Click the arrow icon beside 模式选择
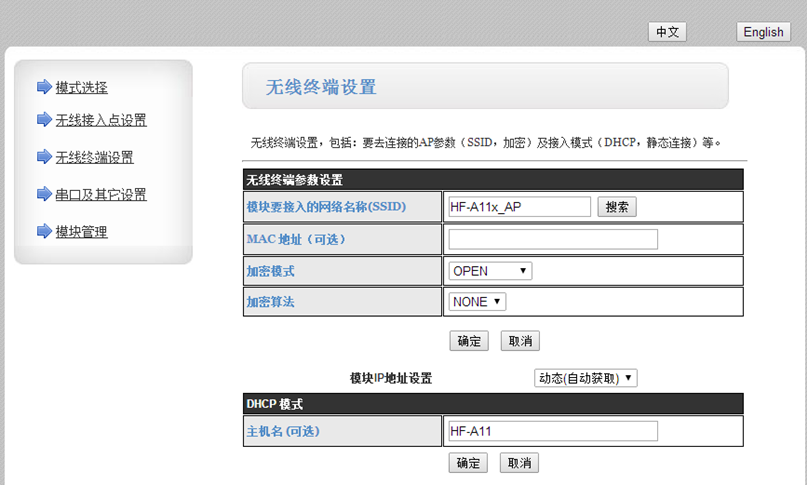807x485 pixels. (43, 87)
